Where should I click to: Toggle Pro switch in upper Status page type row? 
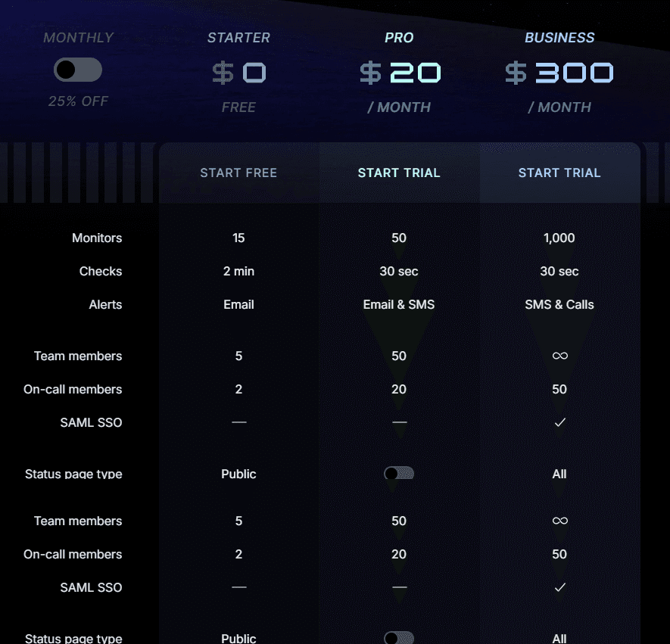click(x=399, y=474)
